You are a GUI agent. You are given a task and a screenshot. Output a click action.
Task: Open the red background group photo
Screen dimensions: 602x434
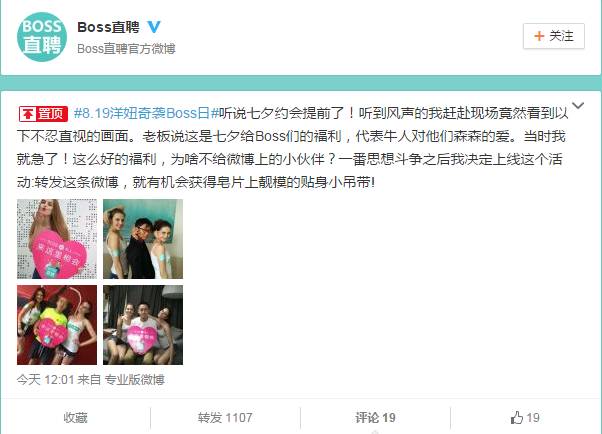click(57, 325)
